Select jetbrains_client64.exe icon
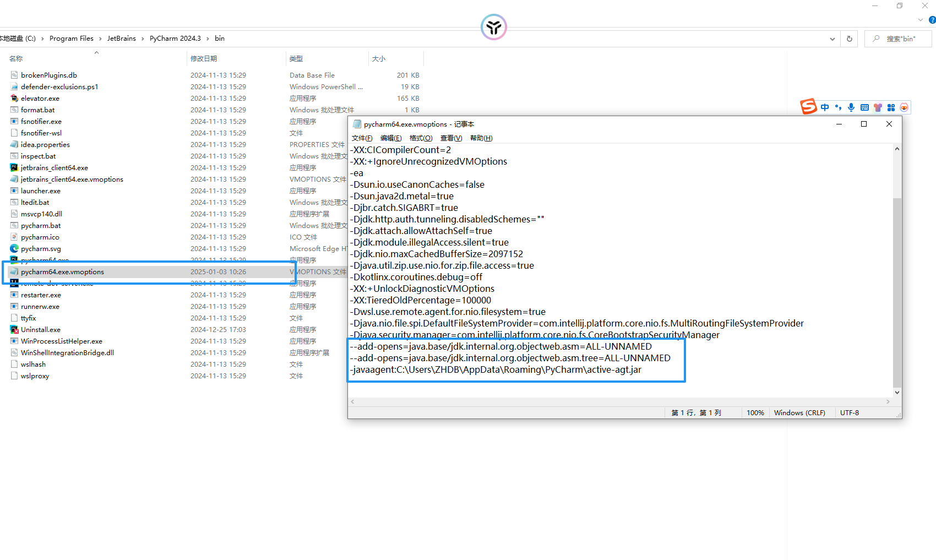Image resolution: width=936 pixels, height=560 pixels. click(14, 167)
